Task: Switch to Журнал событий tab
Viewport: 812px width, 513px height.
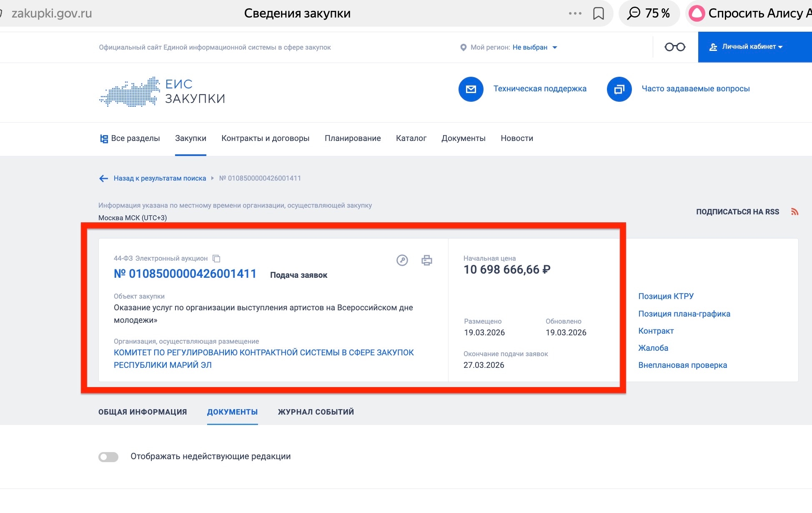Action: (x=316, y=412)
